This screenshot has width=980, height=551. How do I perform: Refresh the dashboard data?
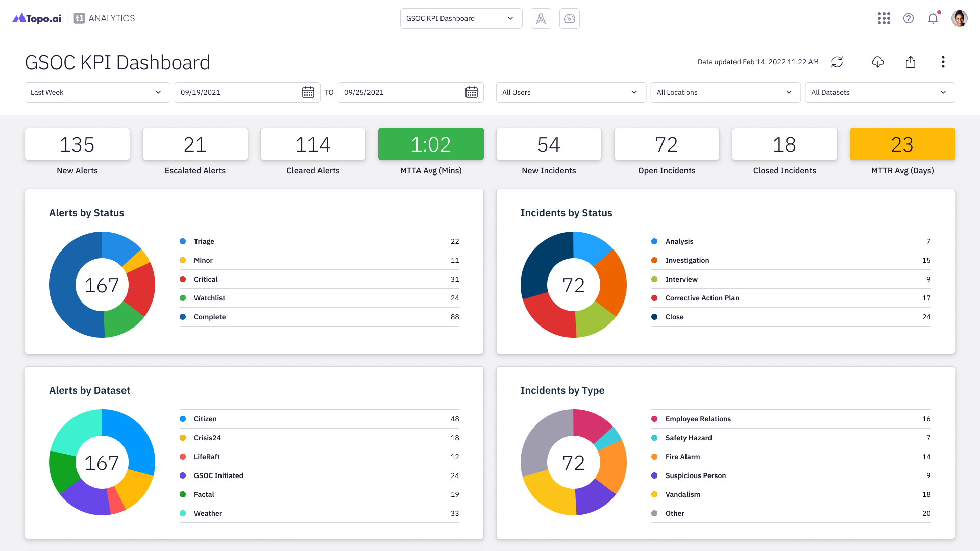[837, 62]
